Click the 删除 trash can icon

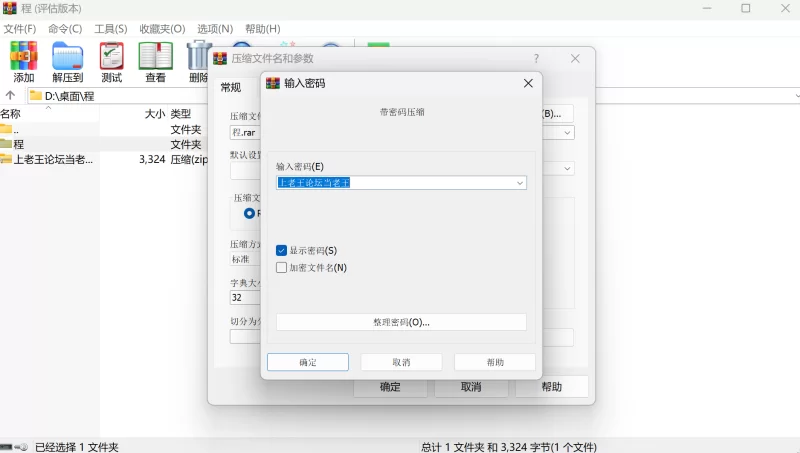pyautogui.click(x=199, y=61)
